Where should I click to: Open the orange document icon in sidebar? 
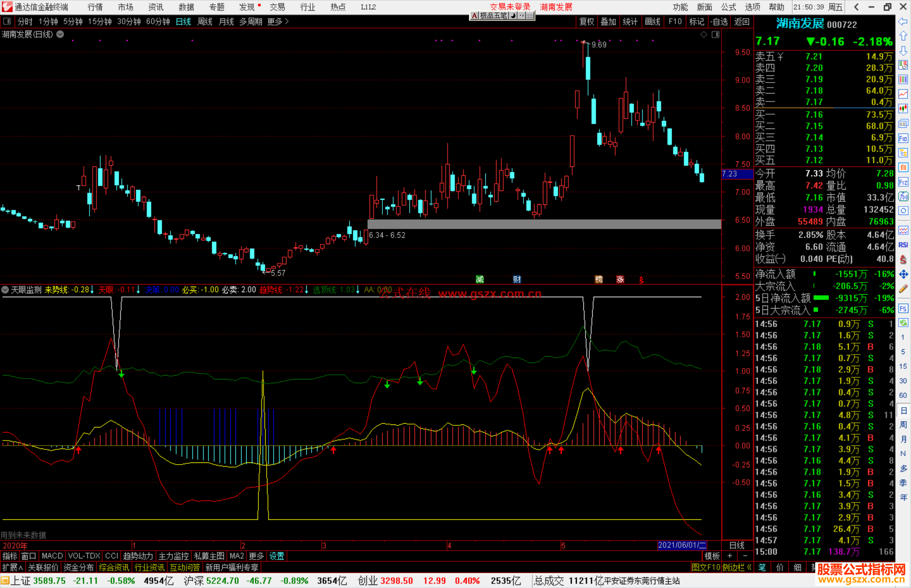click(x=903, y=167)
